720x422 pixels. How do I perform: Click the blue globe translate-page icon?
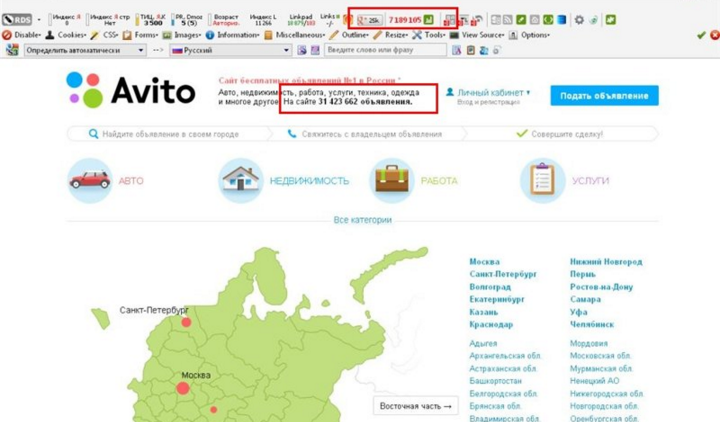click(484, 50)
